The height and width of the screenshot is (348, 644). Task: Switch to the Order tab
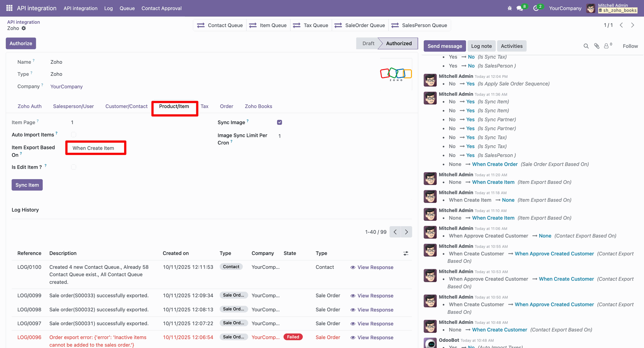(x=227, y=106)
